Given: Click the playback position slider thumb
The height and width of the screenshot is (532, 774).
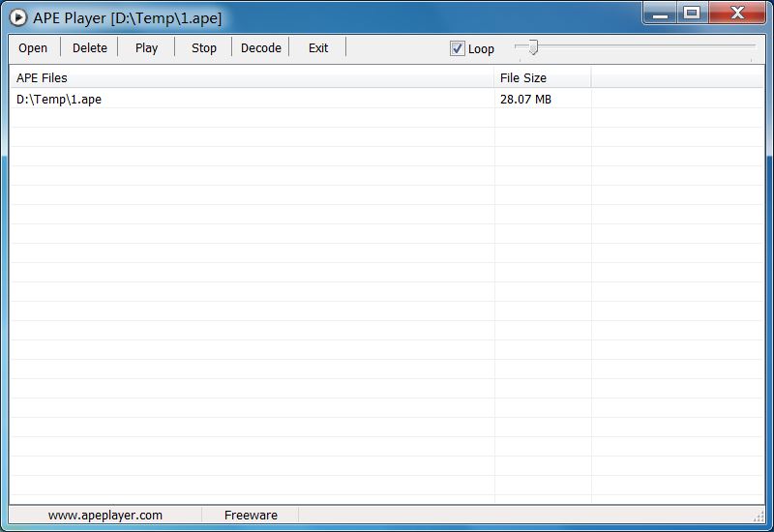Looking at the screenshot, I should [533, 47].
